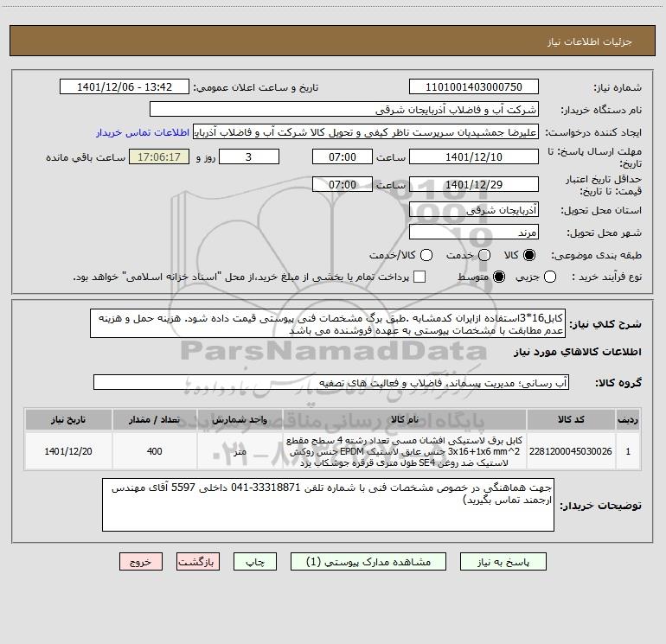Select the خدمت radio button
The height and width of the screenshot is (644, 666).
pyautogui.click(x=484, y=255)
